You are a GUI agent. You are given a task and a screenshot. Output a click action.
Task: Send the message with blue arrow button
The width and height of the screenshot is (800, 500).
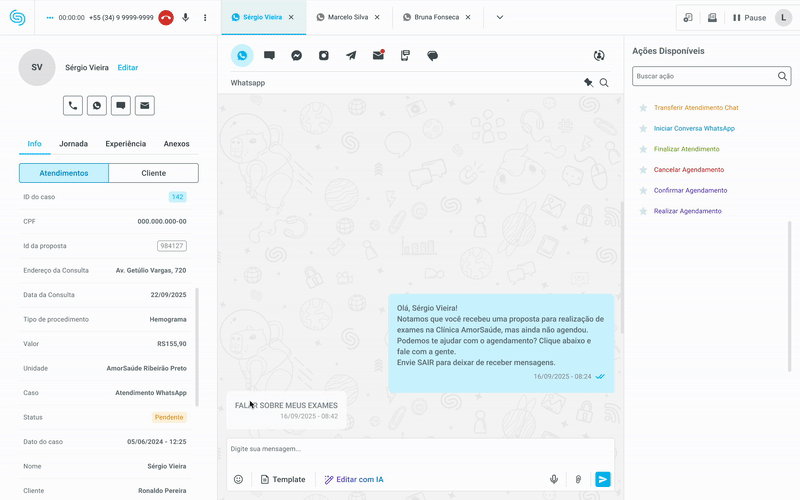point(603,480)
